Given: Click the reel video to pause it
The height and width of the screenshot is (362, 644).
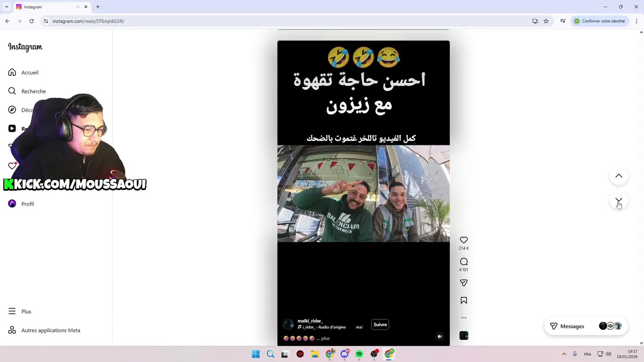Looking at the screenshot, I should pyautogui.click(x=363, y=194).
